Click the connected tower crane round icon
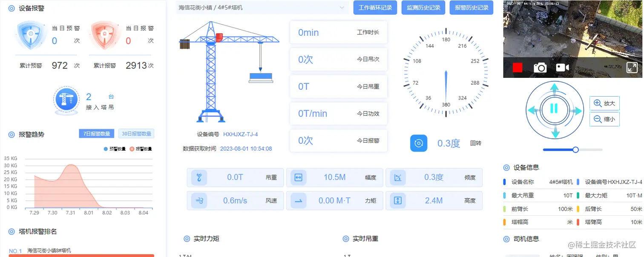Screen dimensions: 644x257 point(66,100)
